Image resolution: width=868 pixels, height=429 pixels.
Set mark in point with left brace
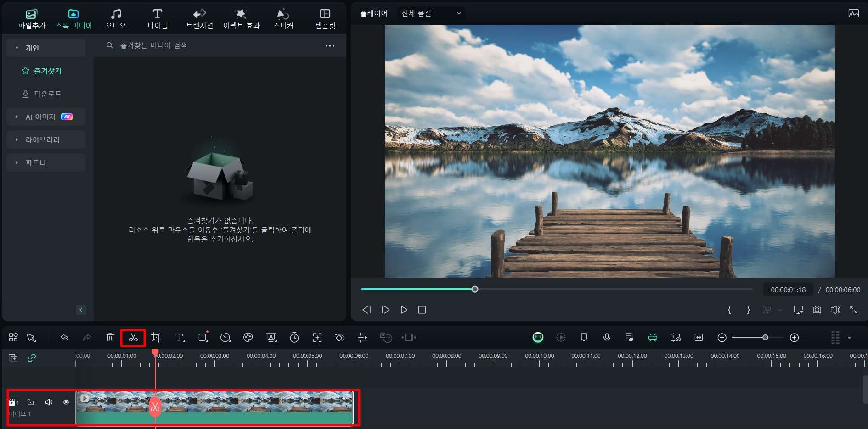729,310
